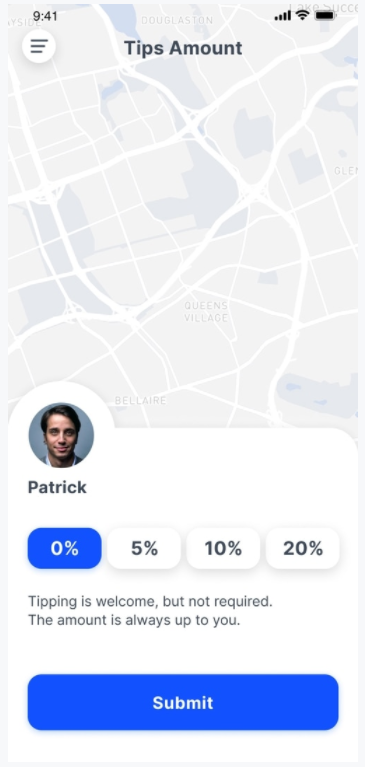Open Patrick's profile photo
This screenshot has width=365, height=767.
coord(61,435)
